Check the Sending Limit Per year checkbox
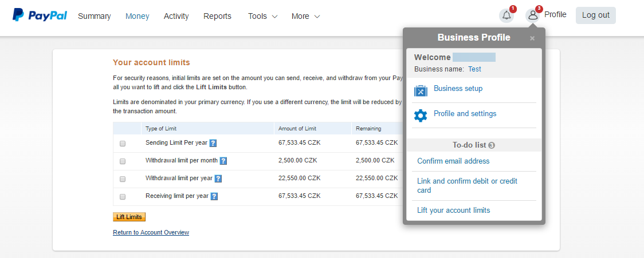 point(123,144)
